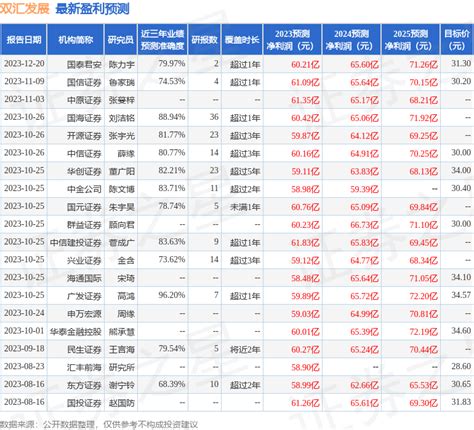Image resolution: width=474 pixels, height=430 pixels.
Task: Click the researcher cell '张宇光'
Action: click(x=122, y=136)
